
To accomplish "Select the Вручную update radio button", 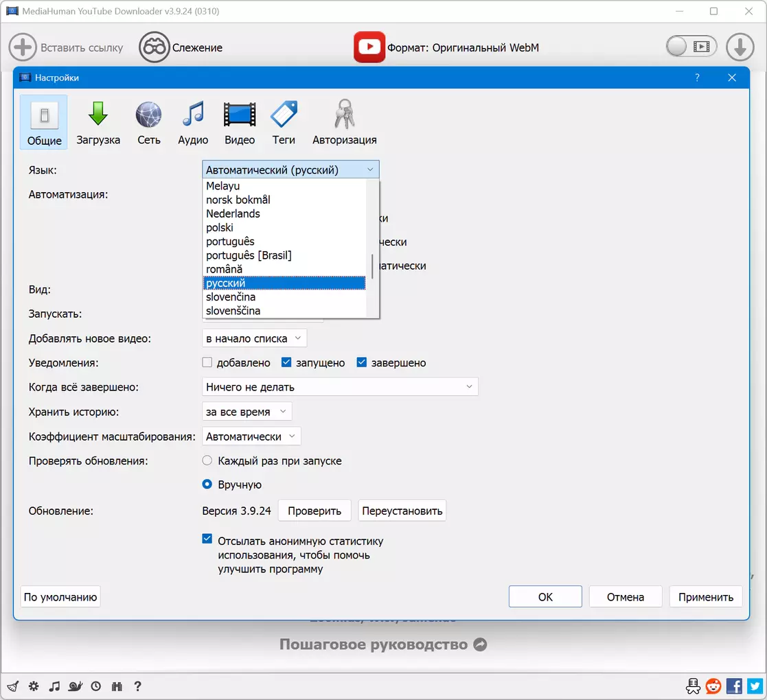I will click(x=207, y=484).
